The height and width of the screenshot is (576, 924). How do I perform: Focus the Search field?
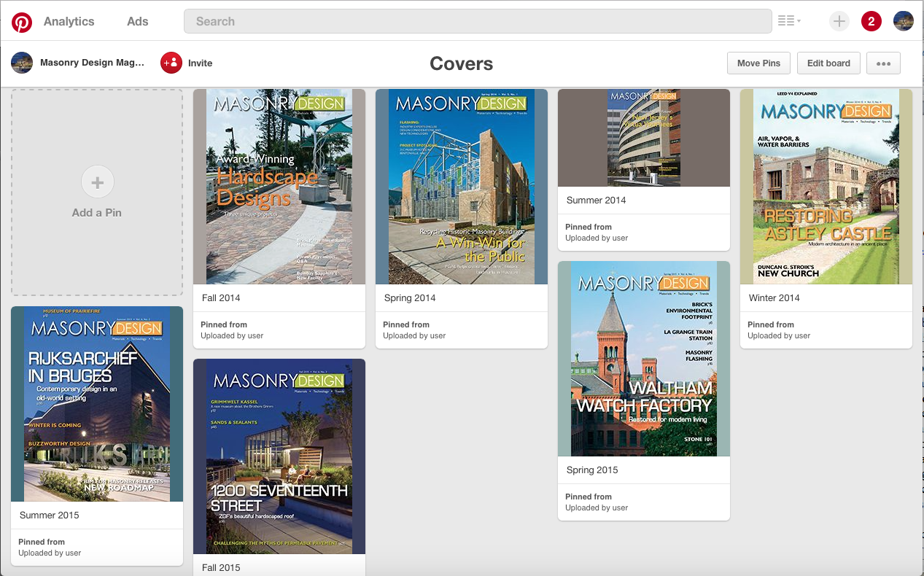pos(478,21)
